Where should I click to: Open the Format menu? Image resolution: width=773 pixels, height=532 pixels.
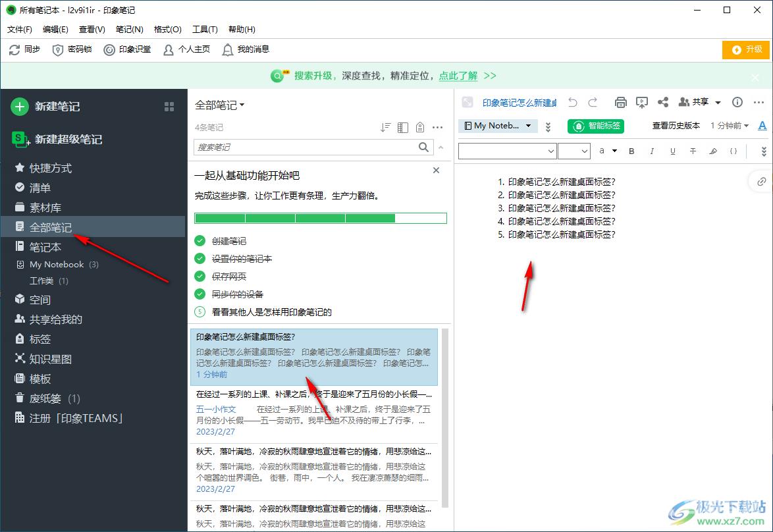point(168,29)
